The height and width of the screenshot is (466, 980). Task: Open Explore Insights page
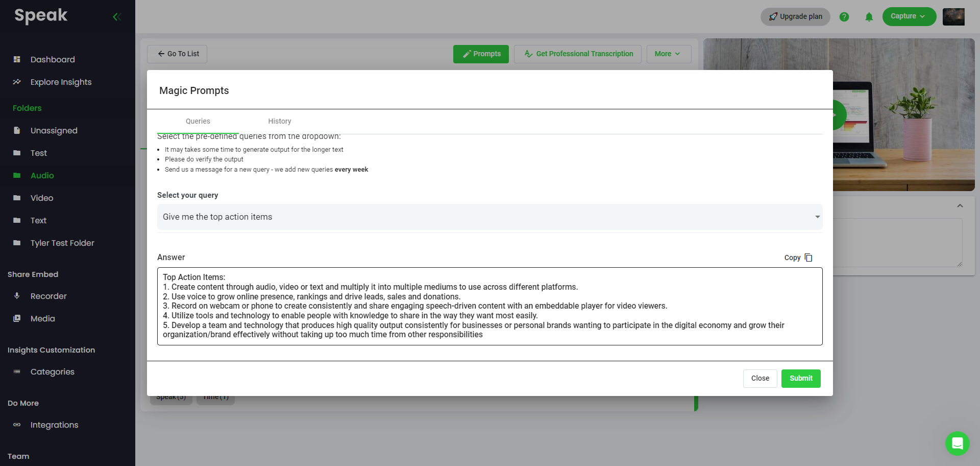[x=61, y=82]
